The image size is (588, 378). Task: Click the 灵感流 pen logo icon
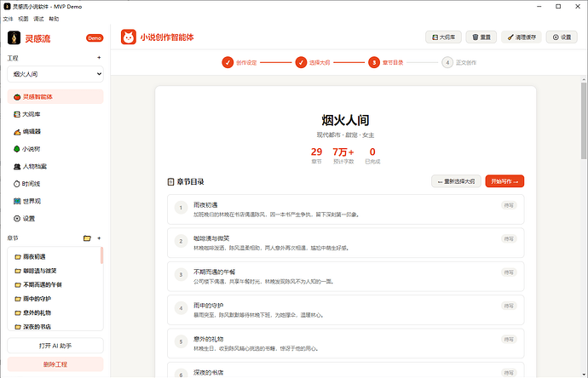[x=14, y=37]
